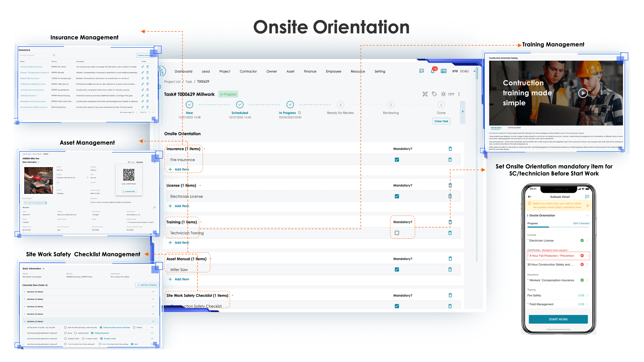Open the chat messages icon
The image size is (644, 362).
click(421, 71)
